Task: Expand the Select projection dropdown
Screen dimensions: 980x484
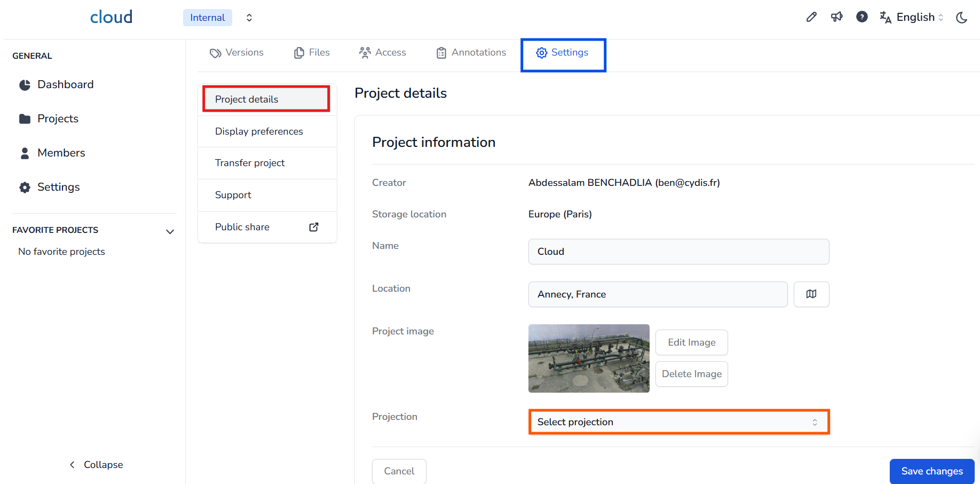Action: tap(678, 422)
